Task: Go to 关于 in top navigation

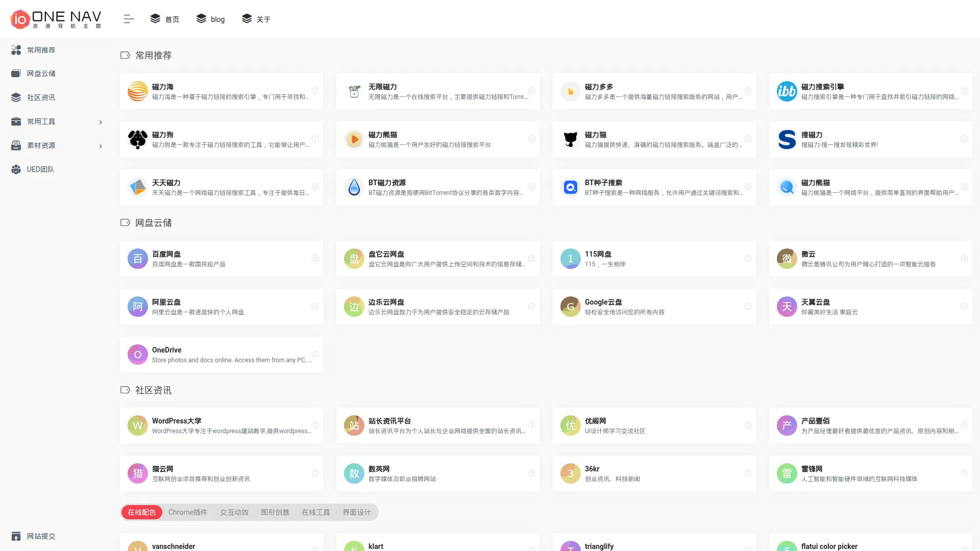Action: pyautogui.click(x=256, y=19)
